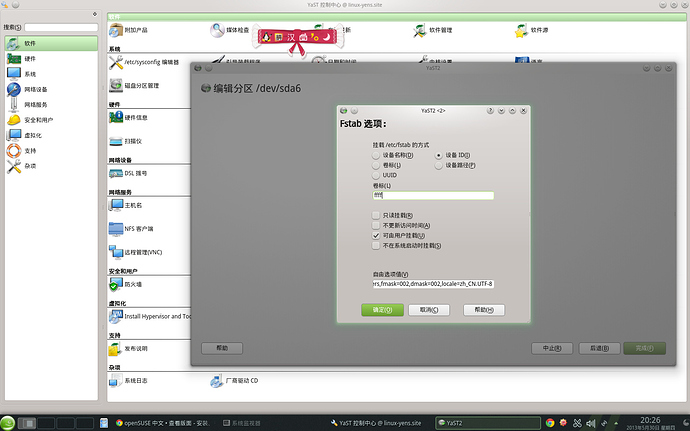Select the 设备 ID(I) mount option
Viewport: 690px width, 431px height.
452,155
